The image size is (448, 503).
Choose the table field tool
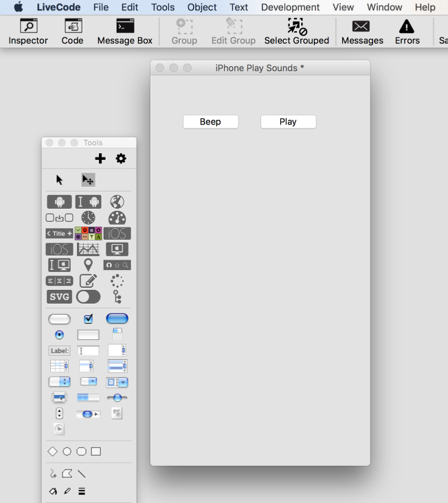pyautogui.click(x=59, y=366)
